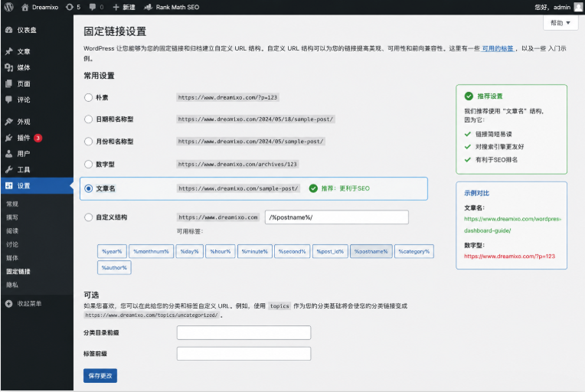
Task: Open the red ?p=123 example link
Action: coord(509,256)
